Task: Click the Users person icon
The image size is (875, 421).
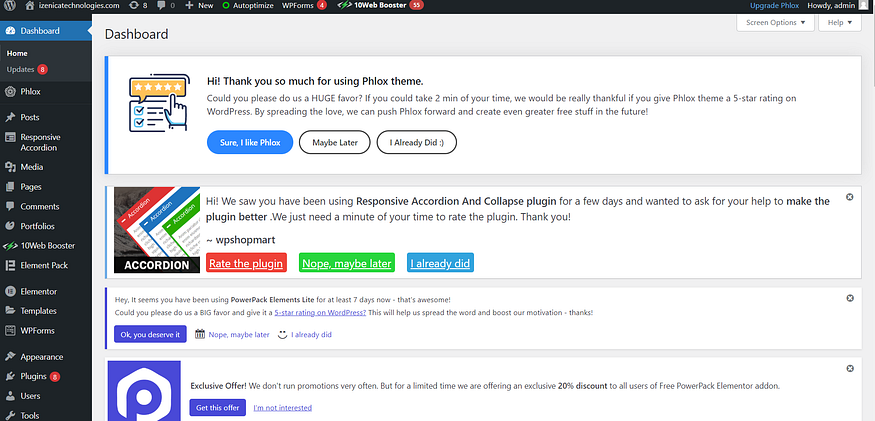Action: pos(10,396)
